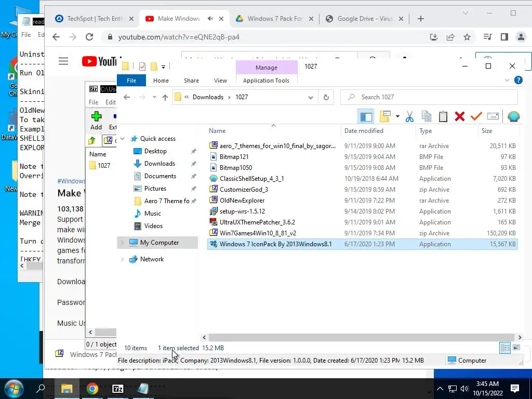Expand the My Computer tree node
The width and height of the screenshot is (532, 399).
tap(123, 243)
